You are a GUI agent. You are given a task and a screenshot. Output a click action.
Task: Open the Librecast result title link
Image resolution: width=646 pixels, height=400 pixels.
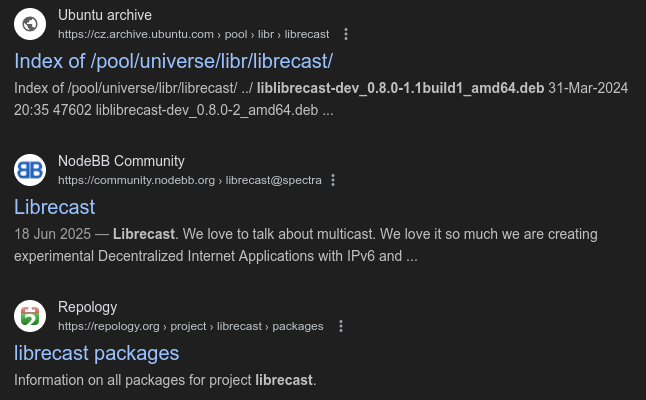coord(54,207)
